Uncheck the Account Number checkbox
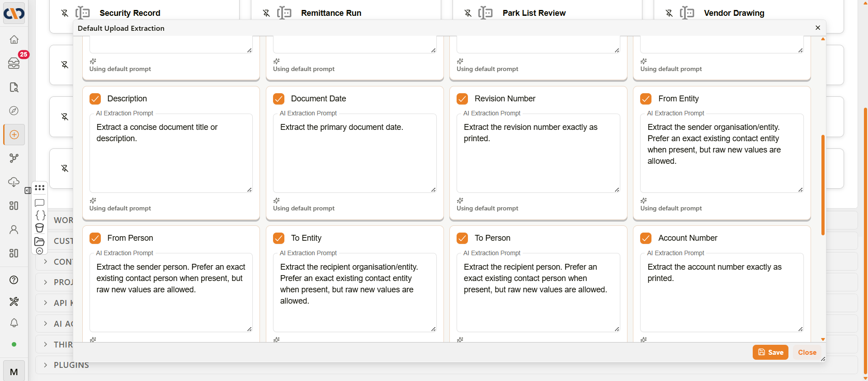The height and width of the screenshot is (381, 868). pyautogui.click(x=646, y=238)
